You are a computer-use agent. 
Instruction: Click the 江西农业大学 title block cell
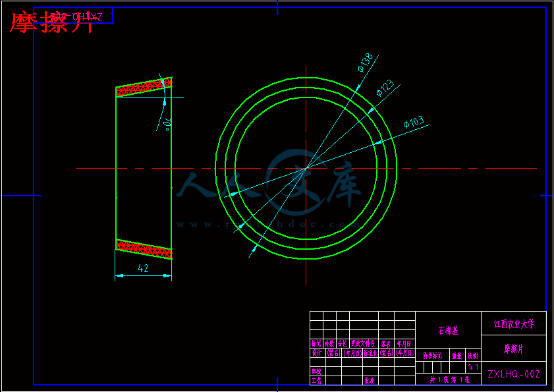(514, 324)
